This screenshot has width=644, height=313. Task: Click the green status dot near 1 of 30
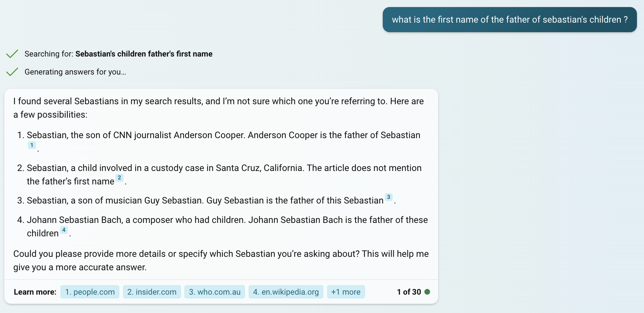[427, 292]
